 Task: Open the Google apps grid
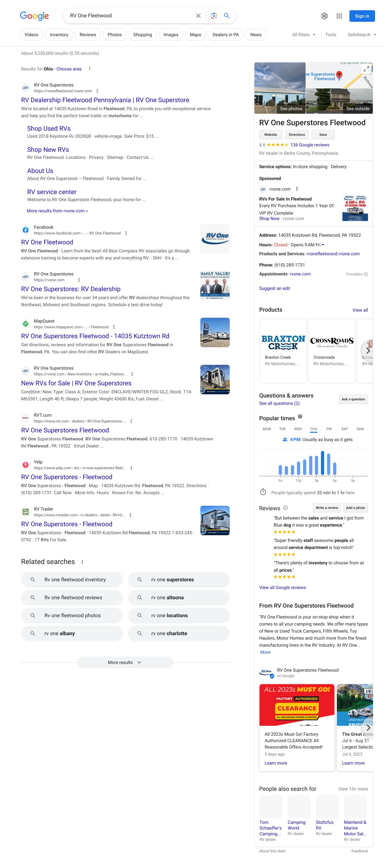339,16
